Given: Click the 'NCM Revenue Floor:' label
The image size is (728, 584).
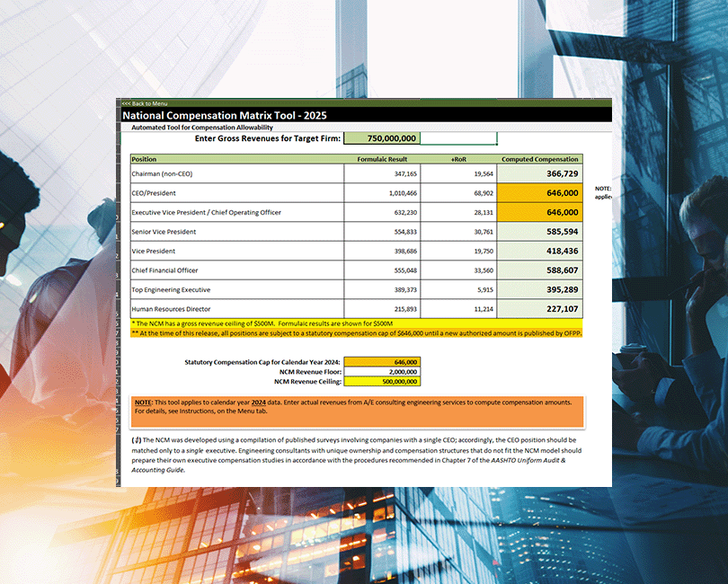Looking at the screenshot, I should [x=310, y=372].
